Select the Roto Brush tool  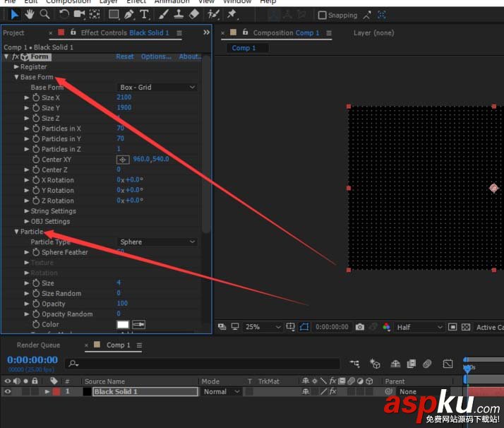pos(213,14)
